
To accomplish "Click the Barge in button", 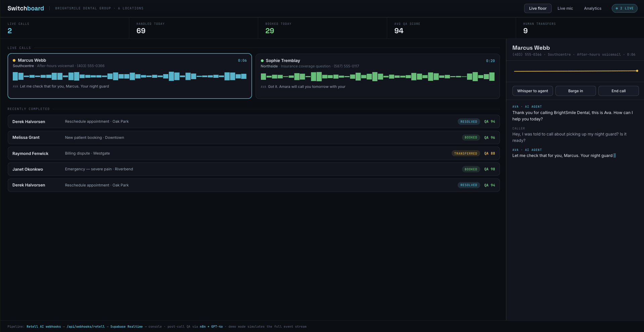I will 576,91.
